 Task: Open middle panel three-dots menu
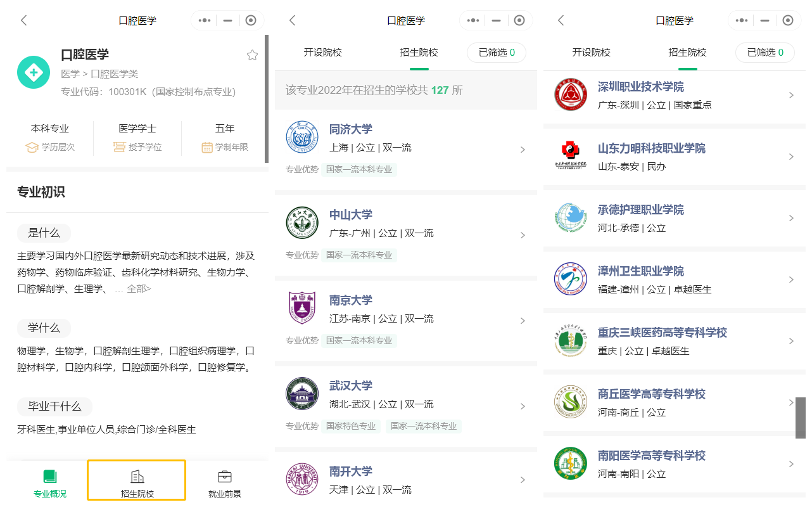[x=473, y=20]
